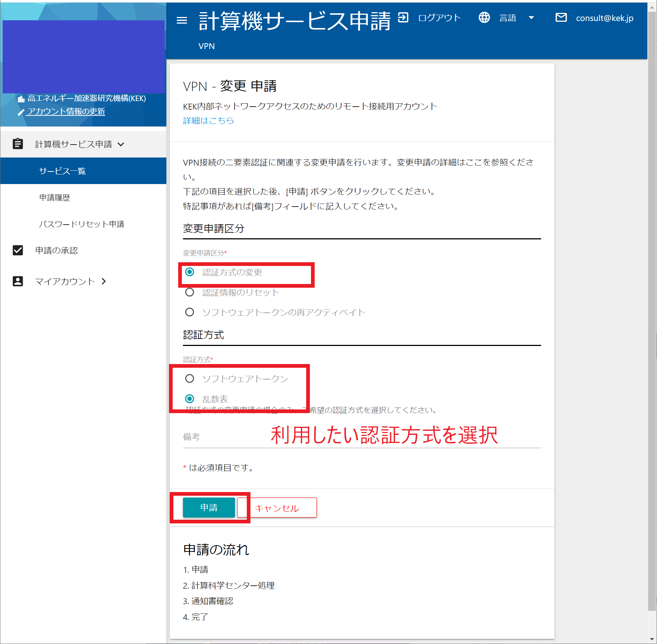
Task: Click the VPN - 変更 申請 heading
Action: [x=230, y=86]
